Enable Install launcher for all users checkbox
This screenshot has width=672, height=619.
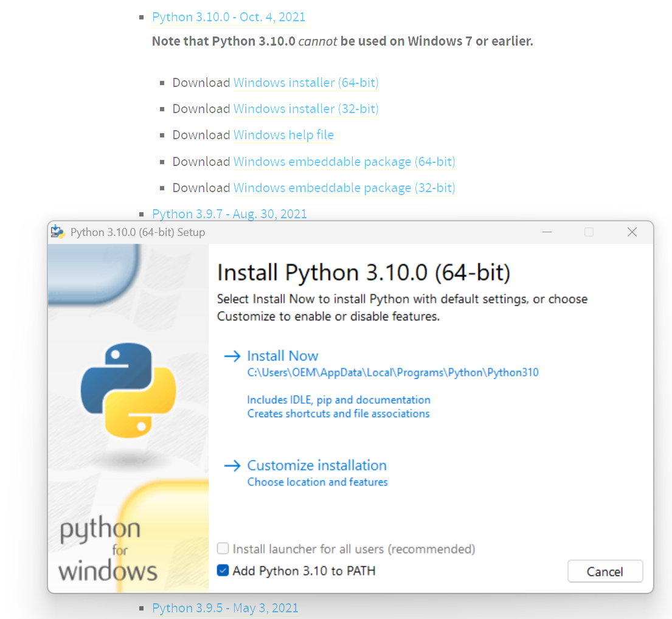click(223, 548)
